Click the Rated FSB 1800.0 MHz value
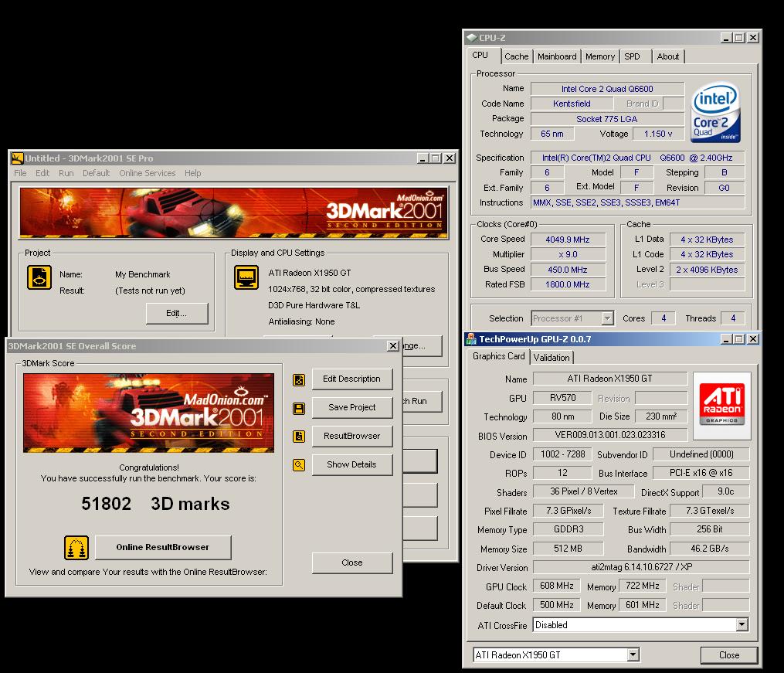The image size is (784, 673). [x=568, y=284]
